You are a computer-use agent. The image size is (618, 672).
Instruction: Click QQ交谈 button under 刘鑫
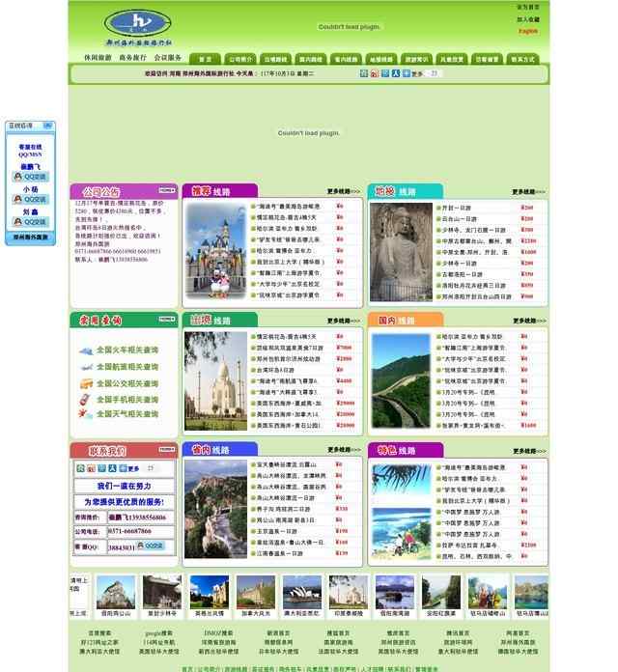pos(31,222)
